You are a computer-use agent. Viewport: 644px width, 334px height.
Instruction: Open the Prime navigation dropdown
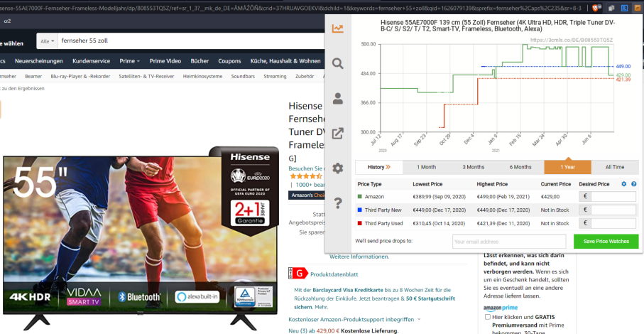coord(129,61)
